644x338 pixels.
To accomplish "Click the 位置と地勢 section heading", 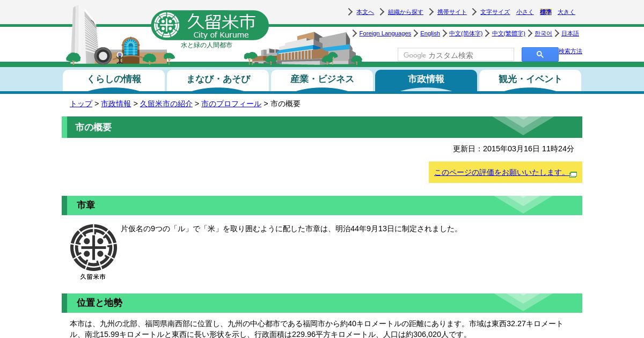I will pos(322,303).
